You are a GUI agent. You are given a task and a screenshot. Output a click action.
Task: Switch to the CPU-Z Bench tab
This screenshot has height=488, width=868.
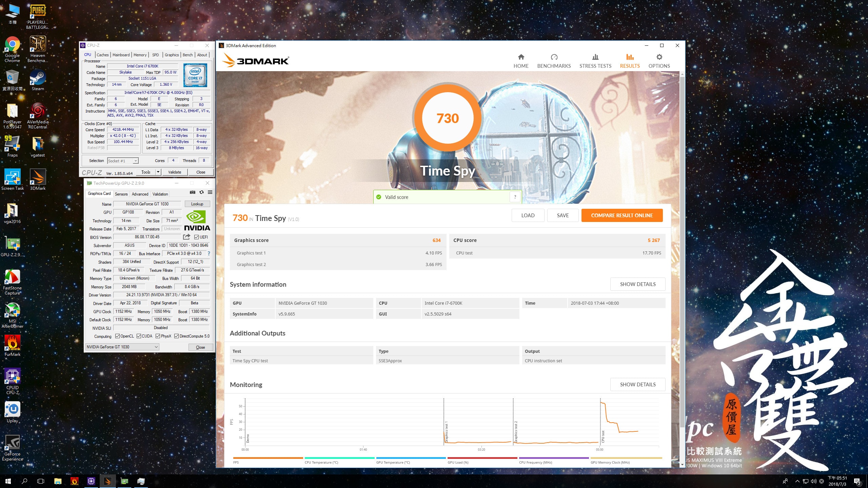tap(188, 55)
